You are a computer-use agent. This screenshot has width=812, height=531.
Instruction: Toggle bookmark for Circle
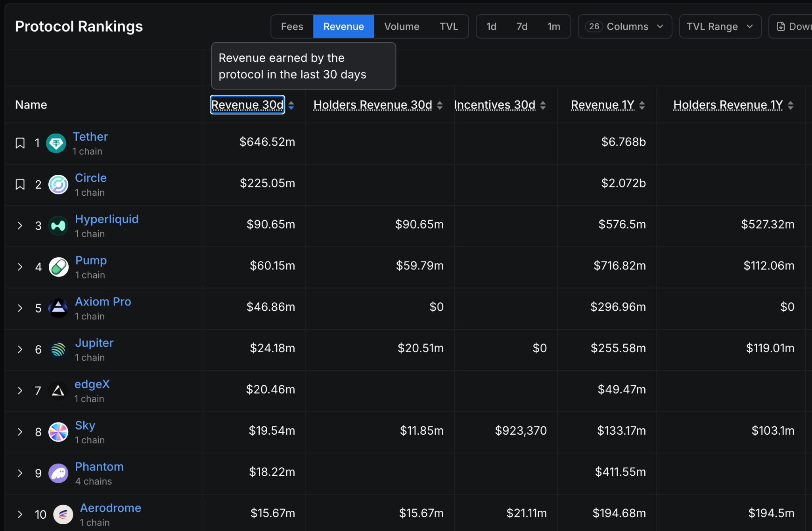point(20,184)
